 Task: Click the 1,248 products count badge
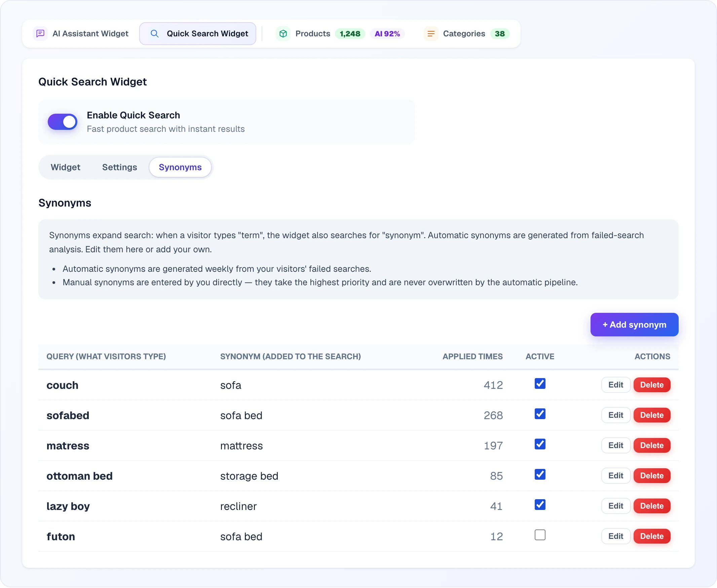tap(350, 34)
